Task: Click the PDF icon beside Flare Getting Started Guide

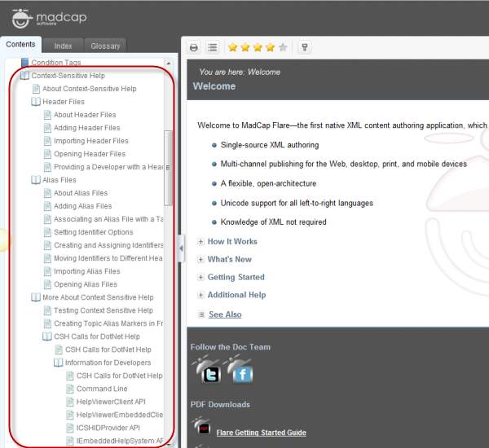Action: click(201, 427)
